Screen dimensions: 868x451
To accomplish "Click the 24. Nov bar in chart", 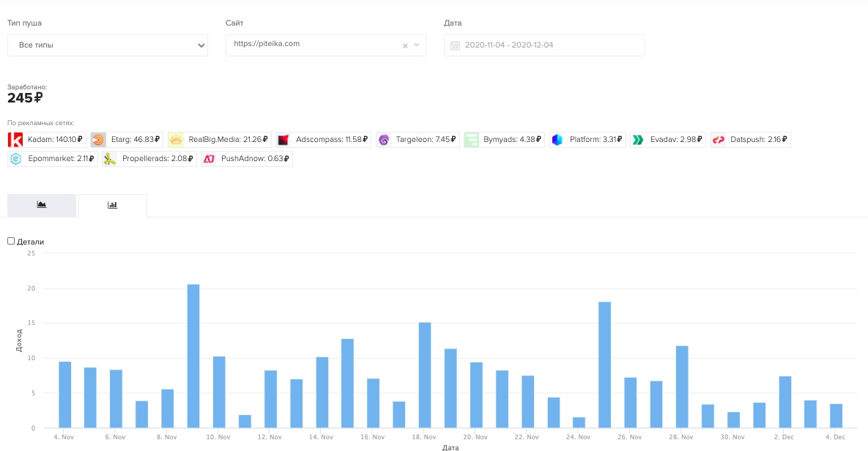I will click(x=579, y=422).
